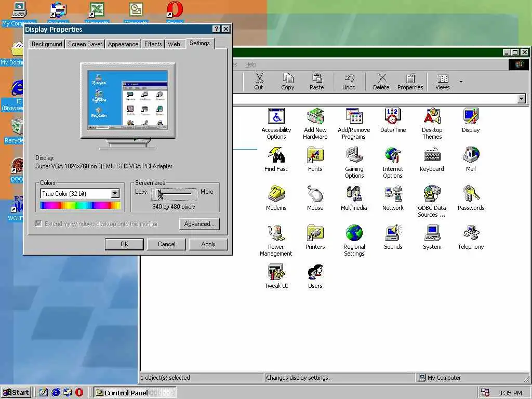Click the Copy toolbar button
Viewport: 532px width, 399px height.
coord(288,82)
